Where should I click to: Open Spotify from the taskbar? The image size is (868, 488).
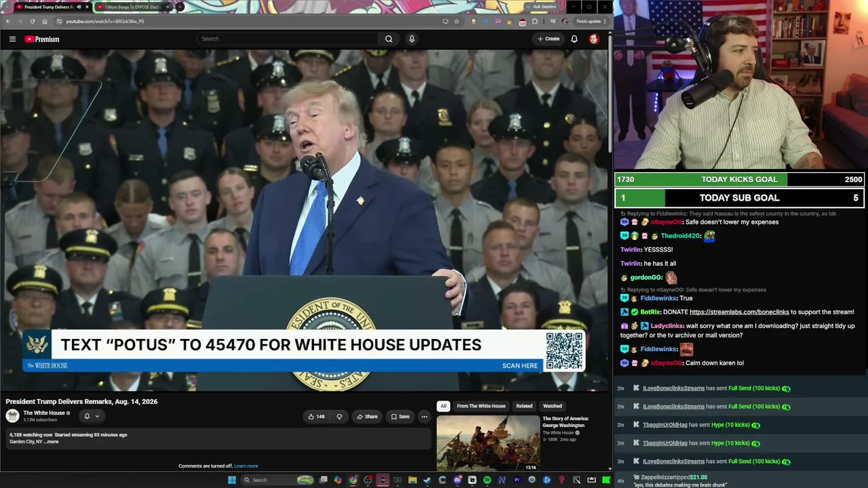pyautogui.click(x=487, y=480)
